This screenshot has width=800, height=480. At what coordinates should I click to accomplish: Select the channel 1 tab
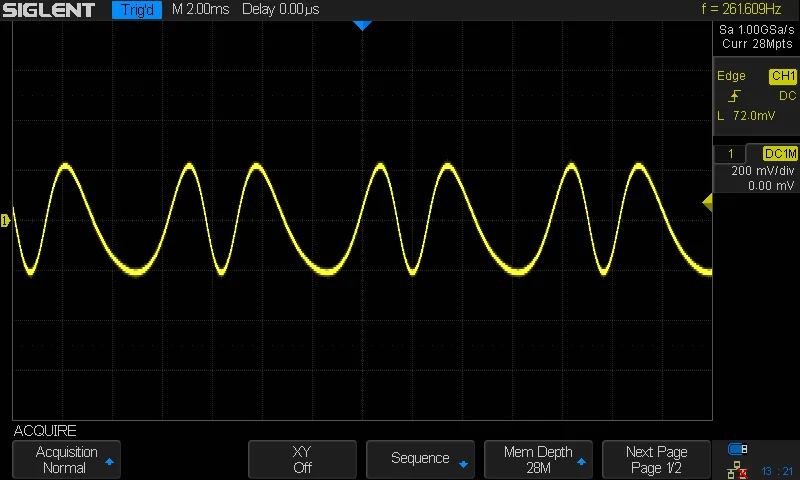coord(730,154)
